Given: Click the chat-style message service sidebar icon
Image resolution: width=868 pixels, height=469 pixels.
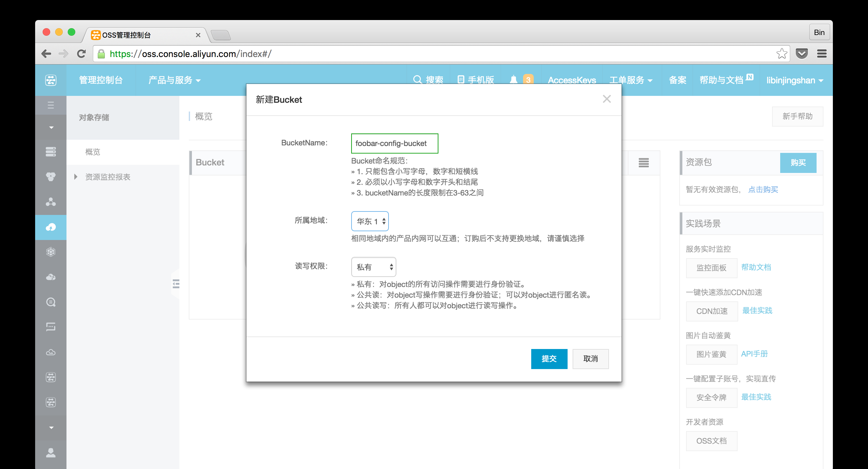Looking at the screenshot, I should click(51, 327).
